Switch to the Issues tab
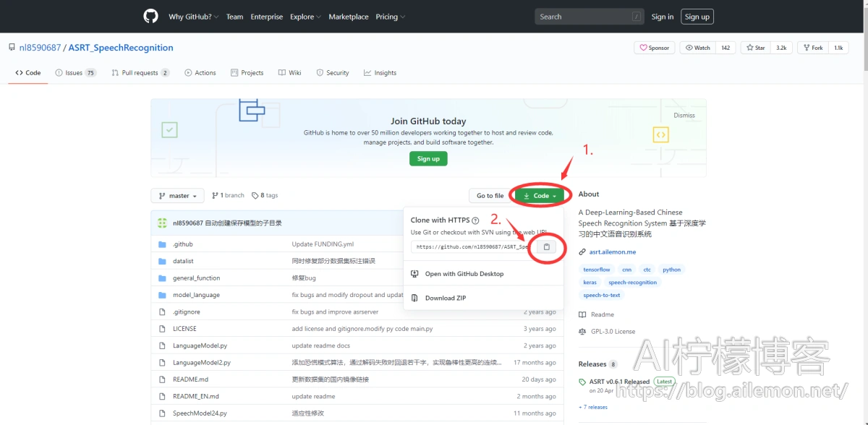Viewport: 868px width, 425px height. click(x=76, y=73)
